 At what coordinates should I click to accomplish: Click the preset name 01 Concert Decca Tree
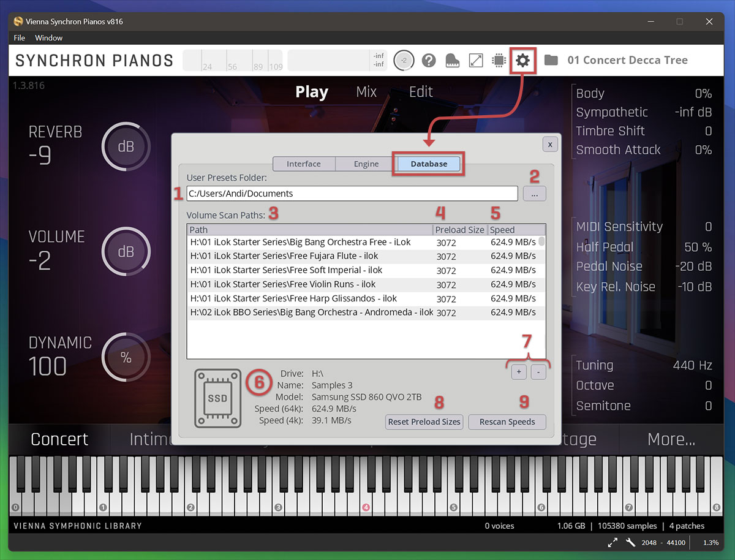[x=628, y=60]
